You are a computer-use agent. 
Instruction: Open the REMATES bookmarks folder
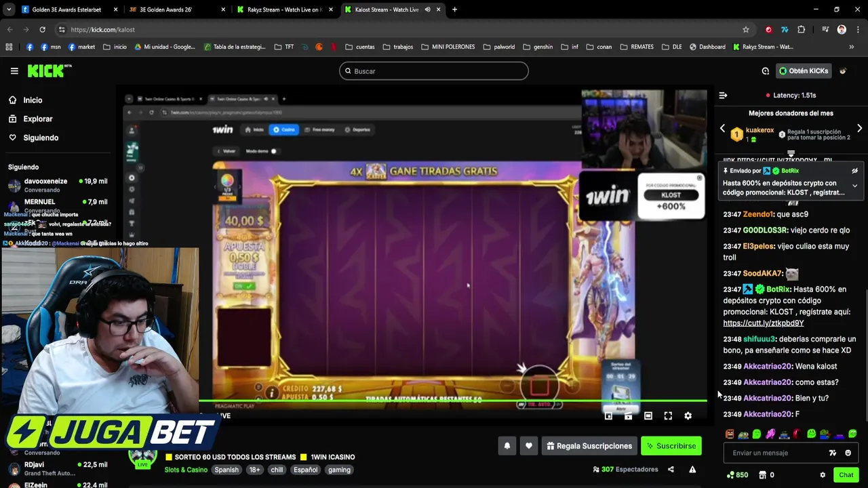636,47
